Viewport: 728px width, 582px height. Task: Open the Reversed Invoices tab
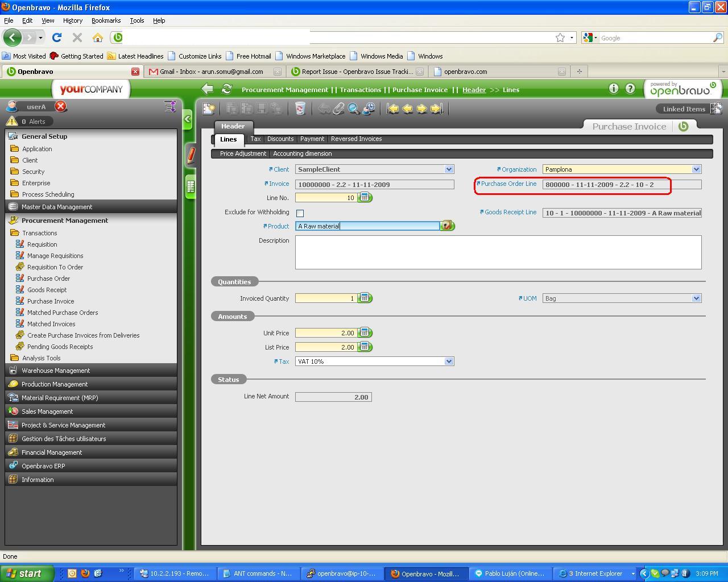coord(356,139)
